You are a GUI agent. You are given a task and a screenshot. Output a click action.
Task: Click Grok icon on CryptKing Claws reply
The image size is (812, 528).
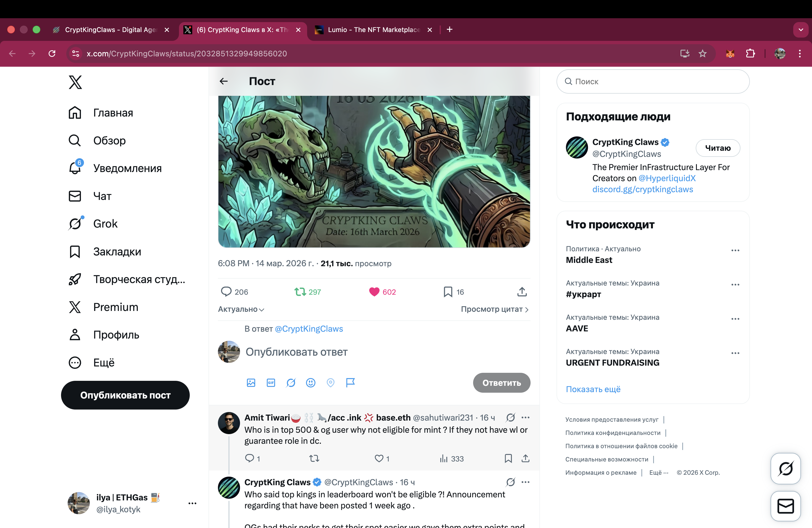pos(511,482)
